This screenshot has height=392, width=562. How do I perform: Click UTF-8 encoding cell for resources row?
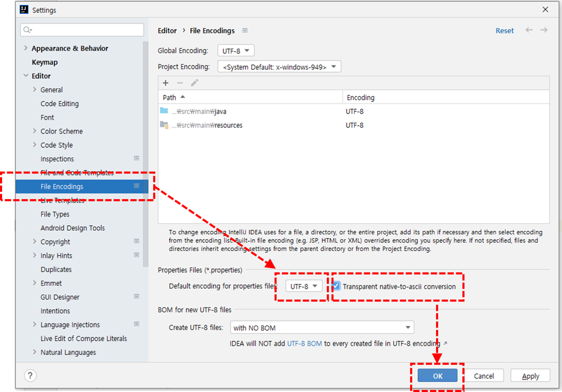pyautogui.click(x=355, y=125)
